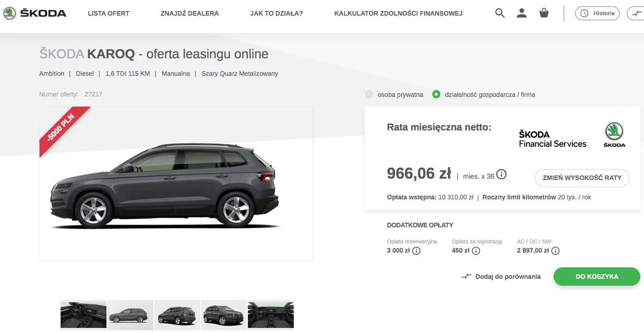
Task: Click the Manualna gearbox label
Action: tap(176, 73)
